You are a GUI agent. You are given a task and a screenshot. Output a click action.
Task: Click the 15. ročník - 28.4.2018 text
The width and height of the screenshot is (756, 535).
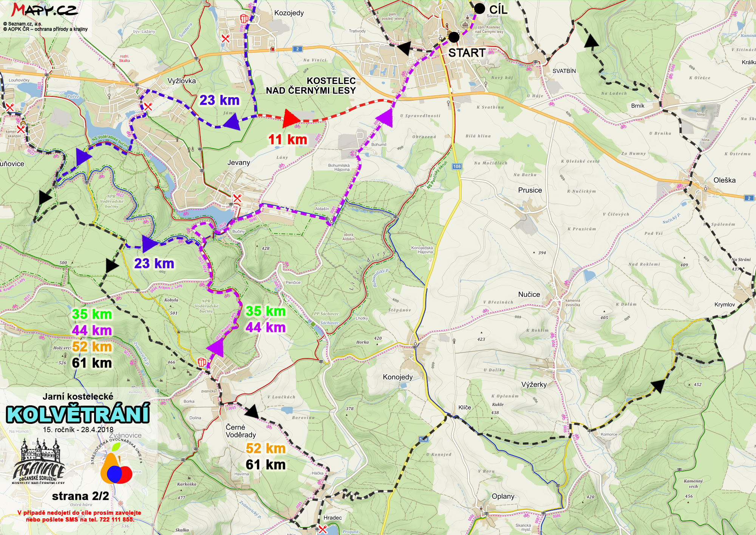click(78, 430)
